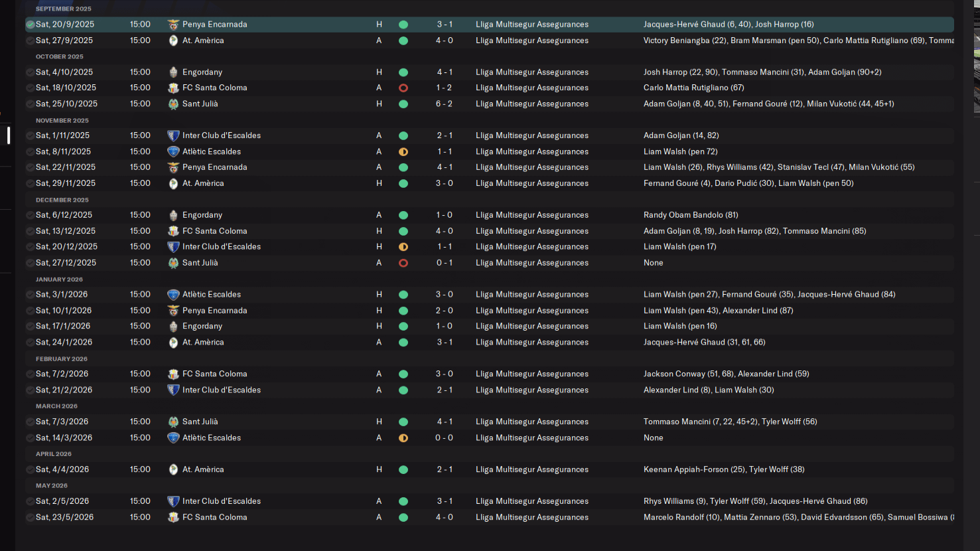Screen dimensions: 980x551
Task: Click Jacques-Hervé Ghaud hat-trick scorers on 24/1/2026
Action: tap(704, 343)
